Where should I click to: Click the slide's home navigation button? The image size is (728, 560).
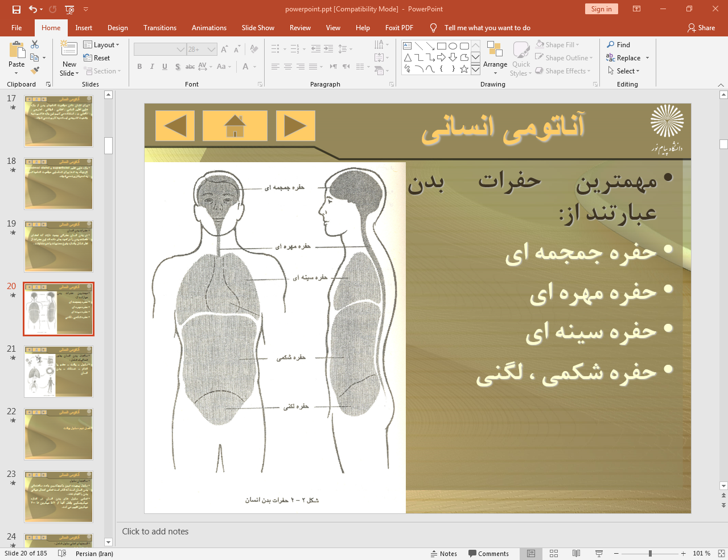click(235, 126)
